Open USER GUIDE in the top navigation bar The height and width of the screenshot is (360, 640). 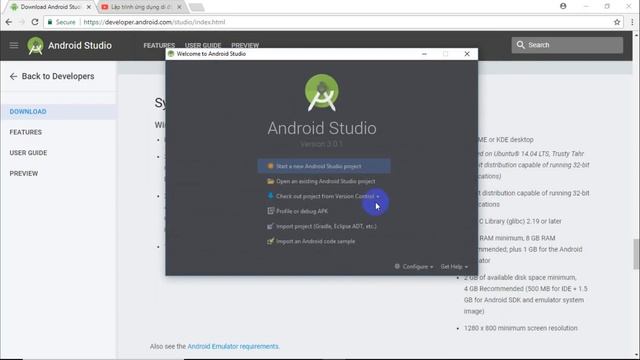click(203, 45)
